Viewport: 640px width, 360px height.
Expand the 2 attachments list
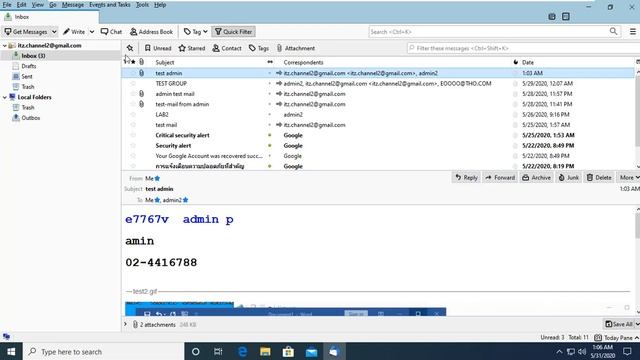(126, 324)
